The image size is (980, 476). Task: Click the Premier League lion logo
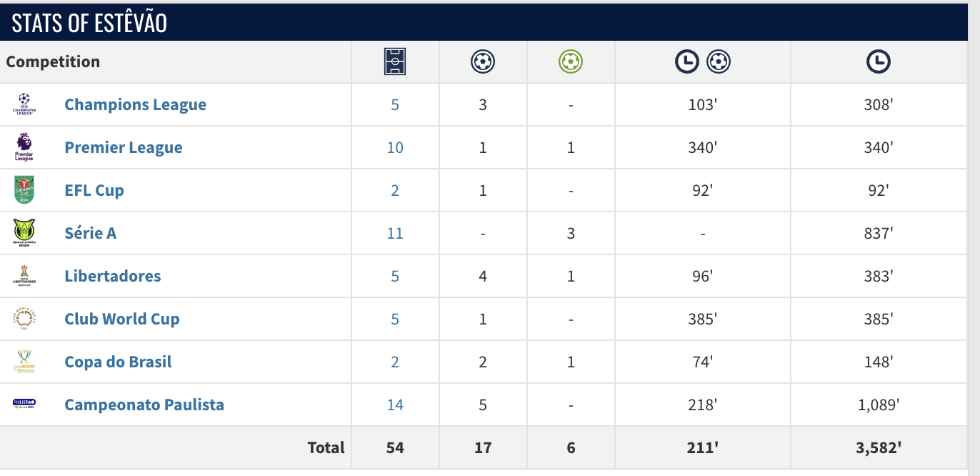point(24,147)
